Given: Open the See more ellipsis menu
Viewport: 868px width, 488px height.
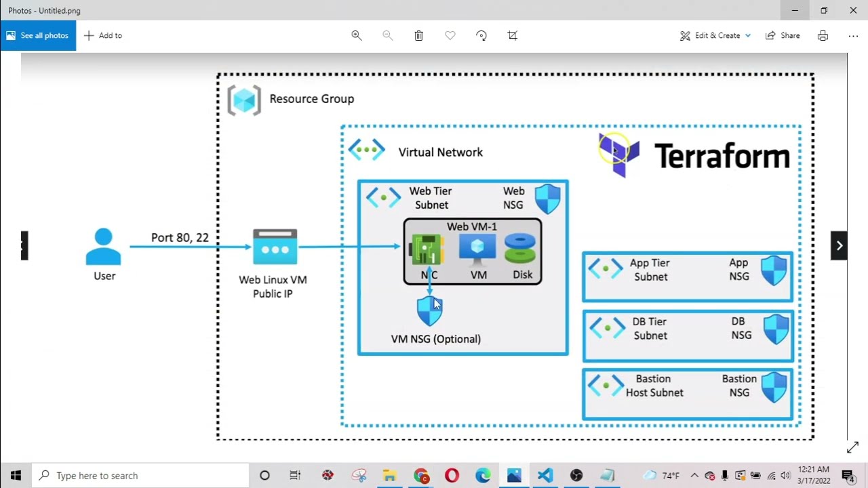Looking at the screenshot, I should [853, 35].
